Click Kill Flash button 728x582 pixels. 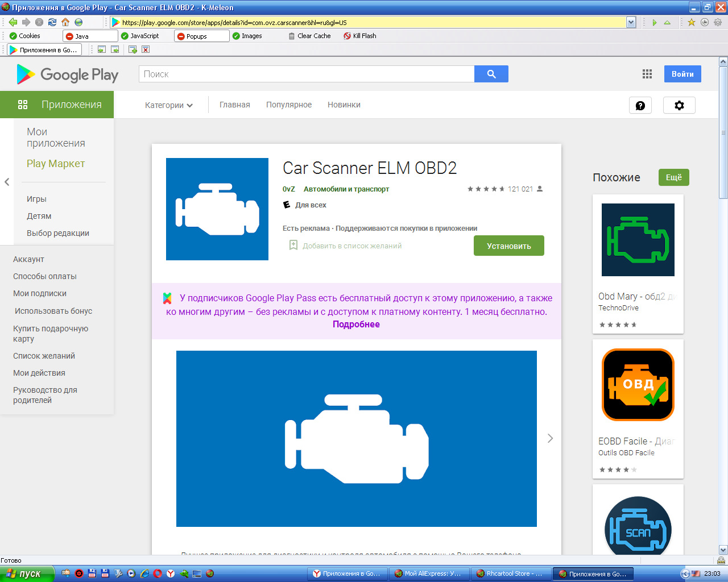click(360, 36)
